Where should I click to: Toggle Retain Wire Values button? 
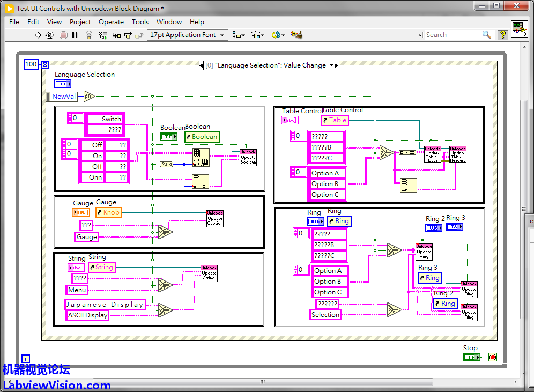click(x=102, y=35)
